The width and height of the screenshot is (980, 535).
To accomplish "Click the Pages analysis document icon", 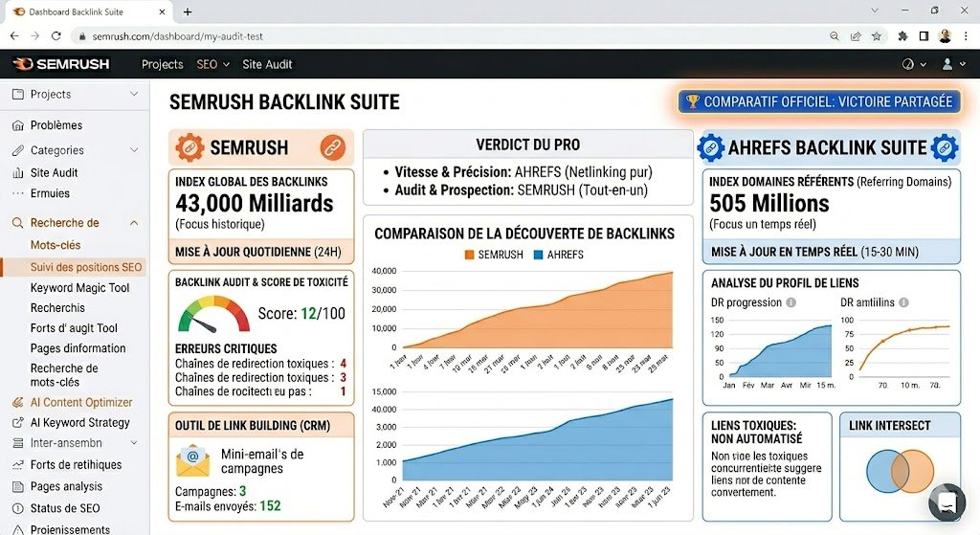I will [18, 487].
